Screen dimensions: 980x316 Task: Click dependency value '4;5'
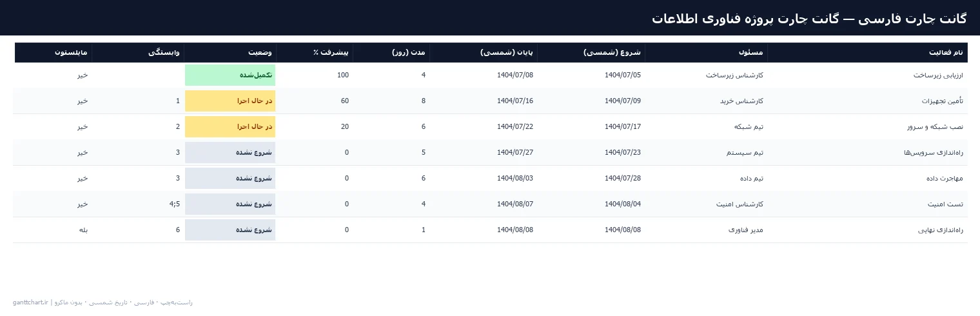(175, 204)
